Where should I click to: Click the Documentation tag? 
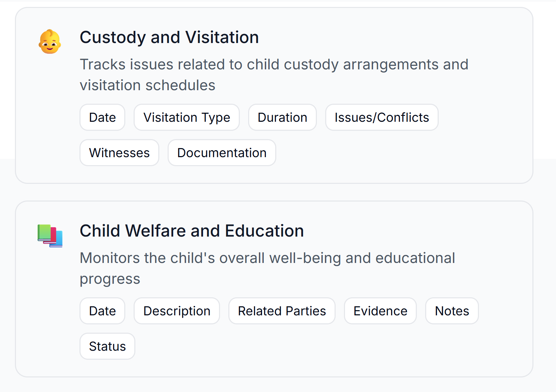pyautogui.click(x=222, y=153)
